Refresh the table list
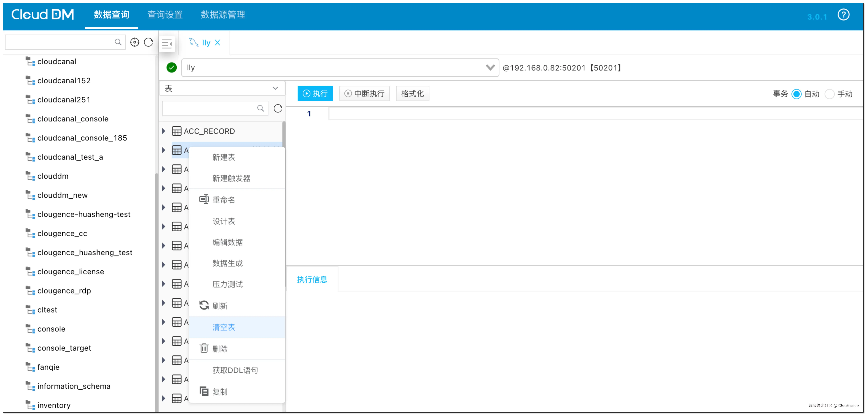868x417 pixels. click(x=278, y=109)
